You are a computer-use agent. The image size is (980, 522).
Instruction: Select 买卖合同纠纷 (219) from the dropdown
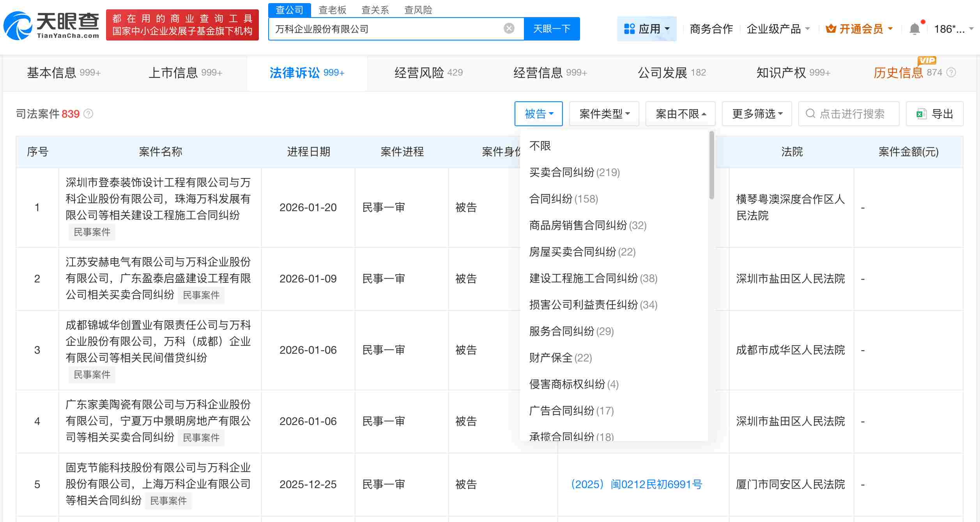(574, 172)
